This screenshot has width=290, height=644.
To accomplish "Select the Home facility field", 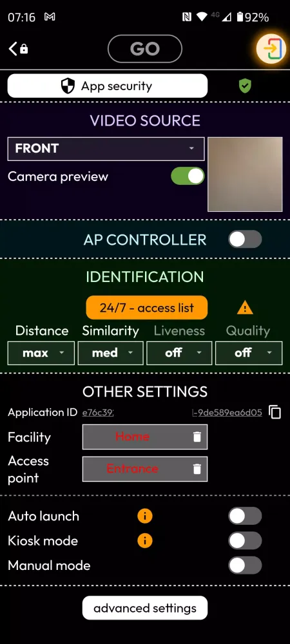I will (x=145, y=437).
